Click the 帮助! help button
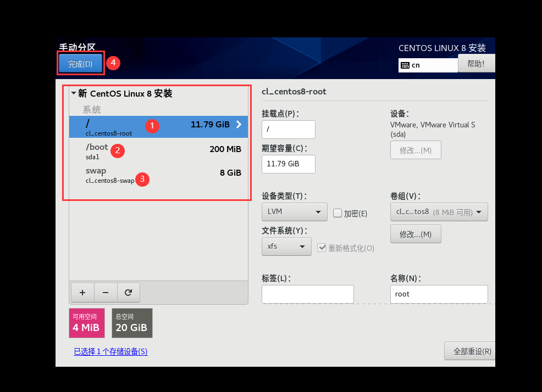The image size is (542, 392). click(x=477, y=64)
